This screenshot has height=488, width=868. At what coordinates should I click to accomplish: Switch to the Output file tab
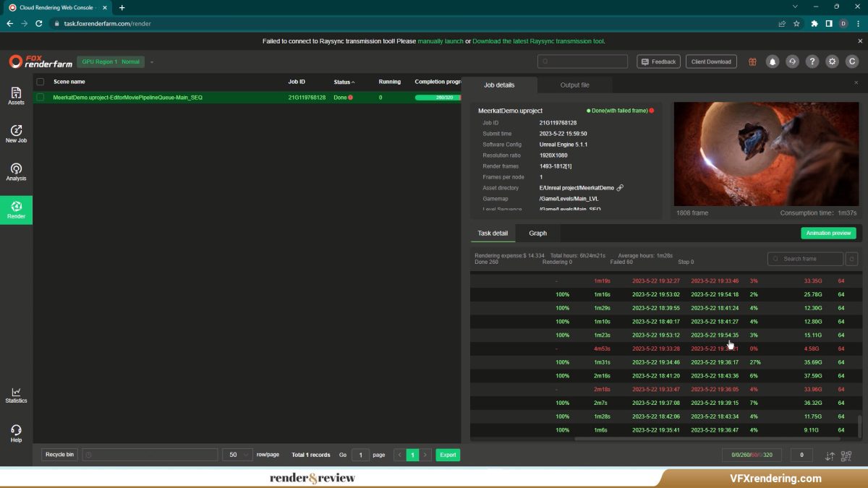[x=574, y=85]
